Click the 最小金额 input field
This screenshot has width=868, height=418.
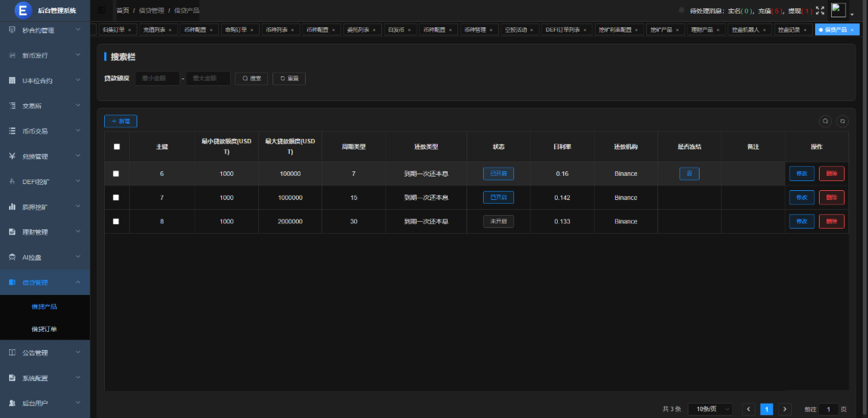click(x=158, y=78)
